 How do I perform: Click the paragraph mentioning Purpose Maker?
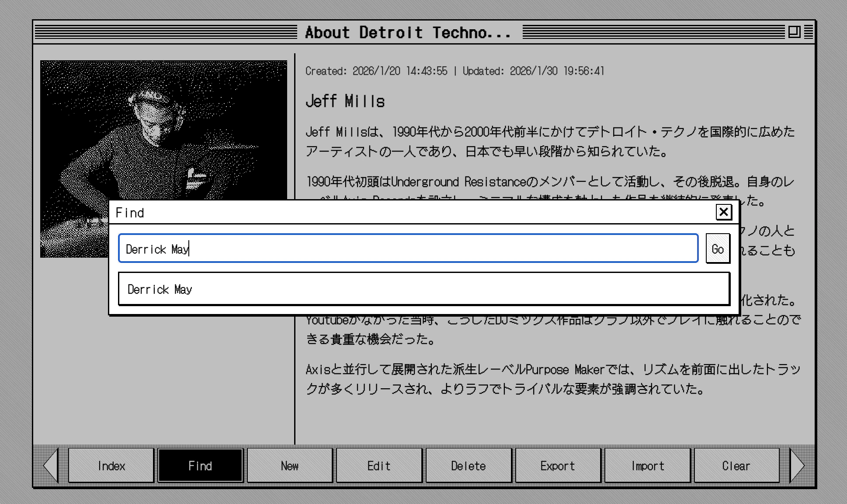pos(553,379)
